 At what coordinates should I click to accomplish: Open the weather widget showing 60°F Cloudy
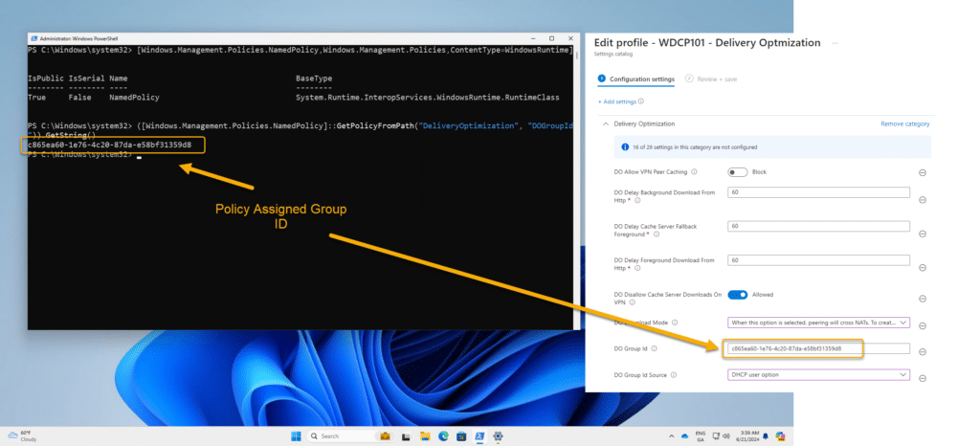pyautogui.click(x=21, y=436)
